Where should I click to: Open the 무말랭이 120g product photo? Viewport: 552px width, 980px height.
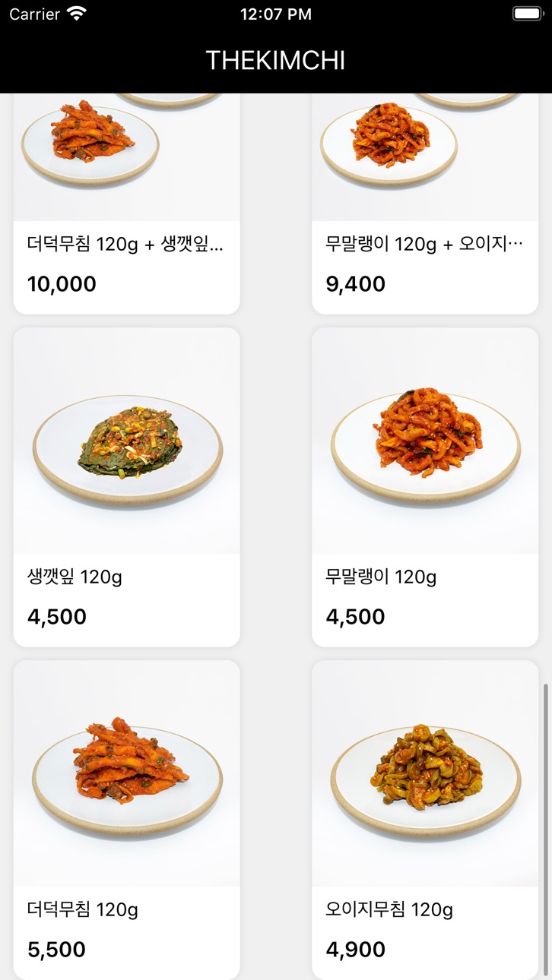(x=425, y=441)
